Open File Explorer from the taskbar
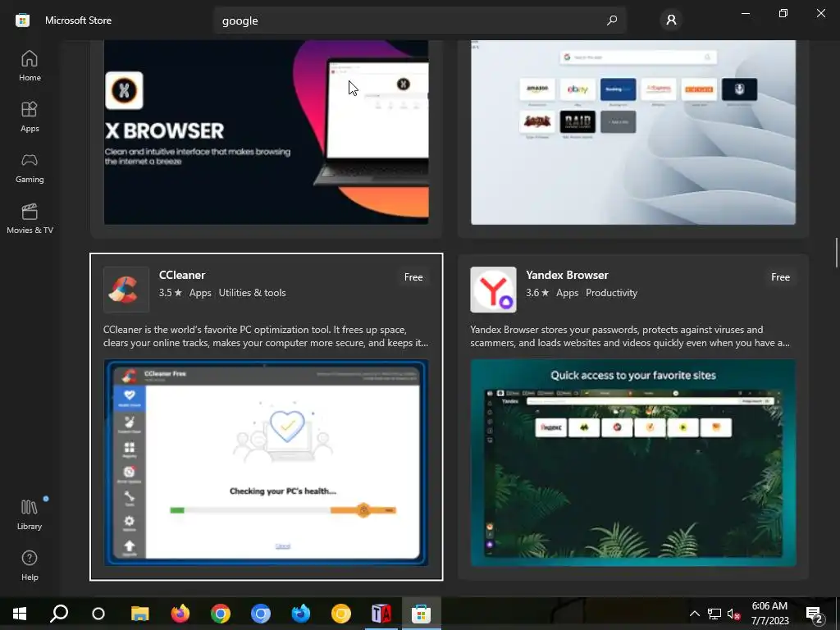 tap(139, 614)
